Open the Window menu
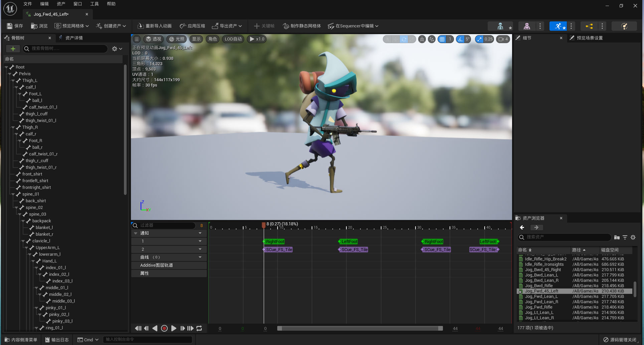The width and height of the screenshot is (644, 345). click(78, 4)
